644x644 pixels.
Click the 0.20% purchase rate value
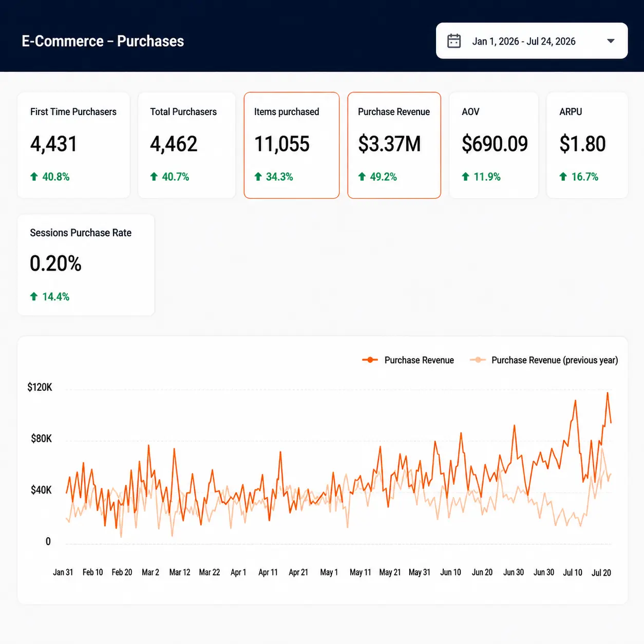point(55,263)
